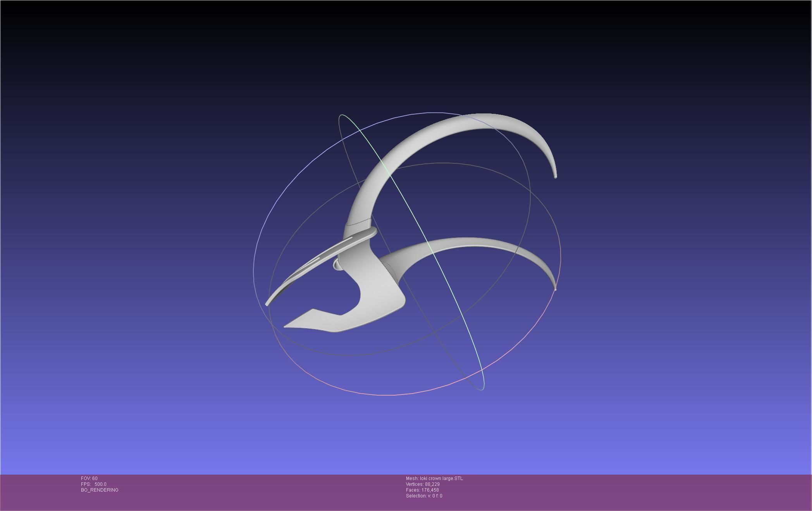Click the pointed cheek guard tip
The width and height of the screenshot is (812, 511).
pos(286,326)
